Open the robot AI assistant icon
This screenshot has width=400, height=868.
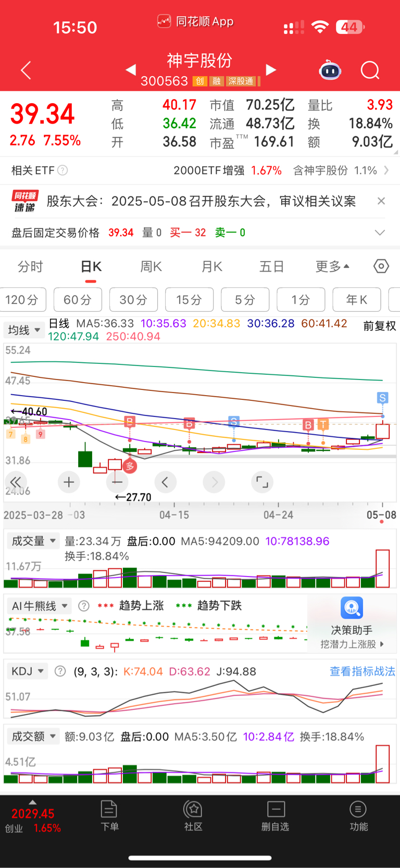point(330,70)
